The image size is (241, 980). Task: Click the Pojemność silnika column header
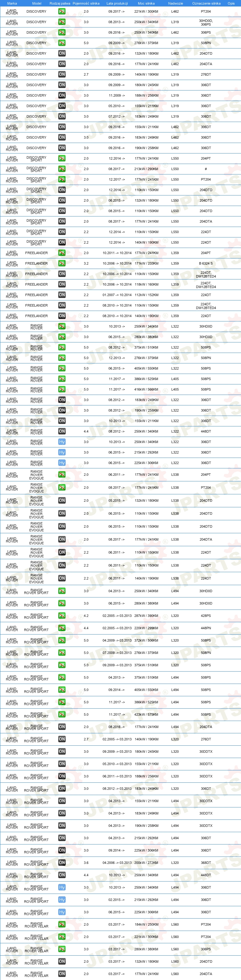click(86, 3)
